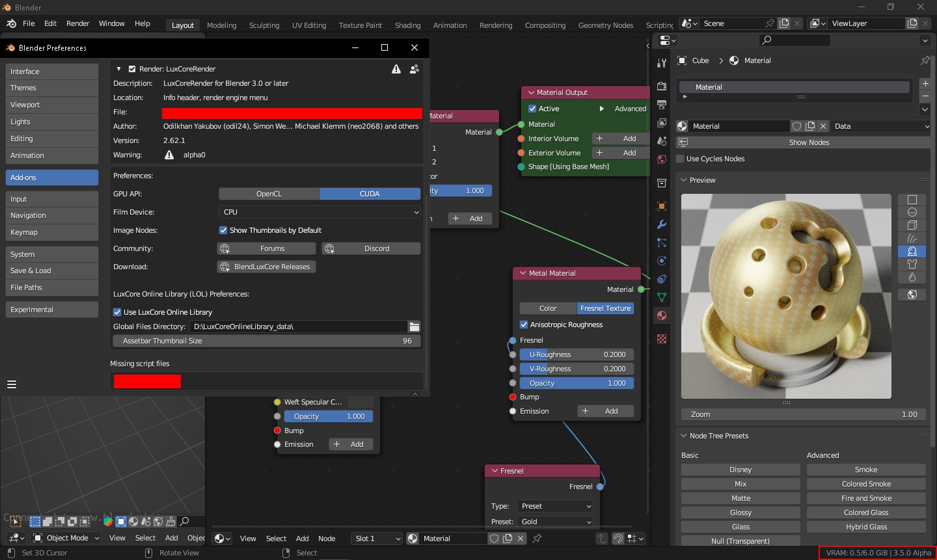The width and height of the screenshot is (937, 560).
Task: Open the Particles properties tab
Action: point(662,243)
